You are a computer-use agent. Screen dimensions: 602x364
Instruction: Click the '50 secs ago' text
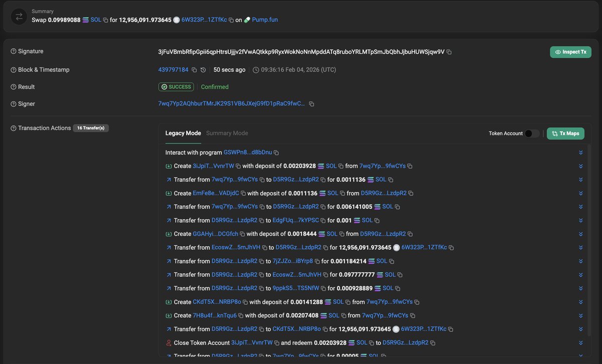(230, 70)
